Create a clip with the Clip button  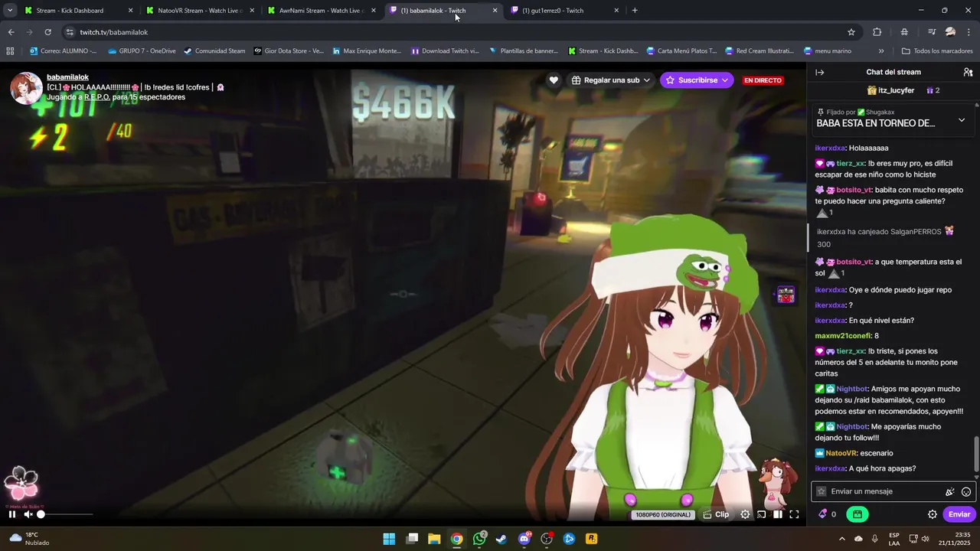716,514
